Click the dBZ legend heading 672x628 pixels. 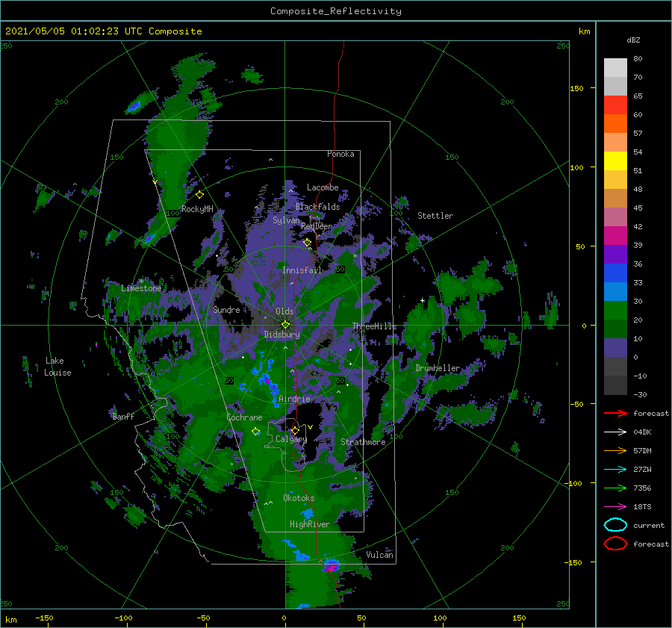633,40
